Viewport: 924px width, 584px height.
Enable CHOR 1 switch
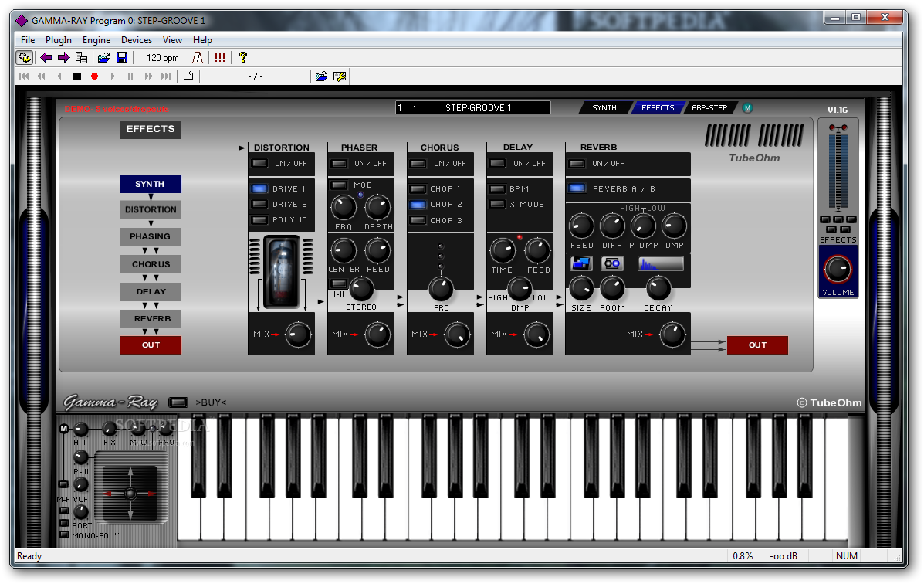418,189
